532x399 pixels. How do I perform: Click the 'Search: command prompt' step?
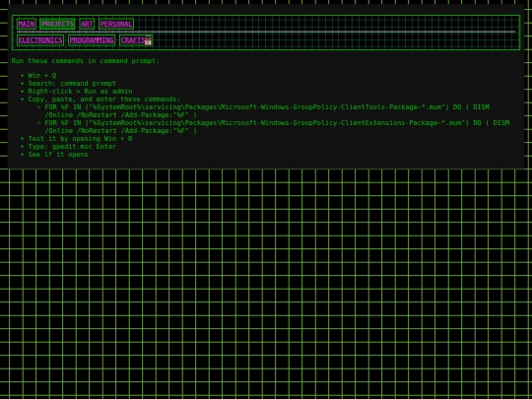(x=72, y=84)
